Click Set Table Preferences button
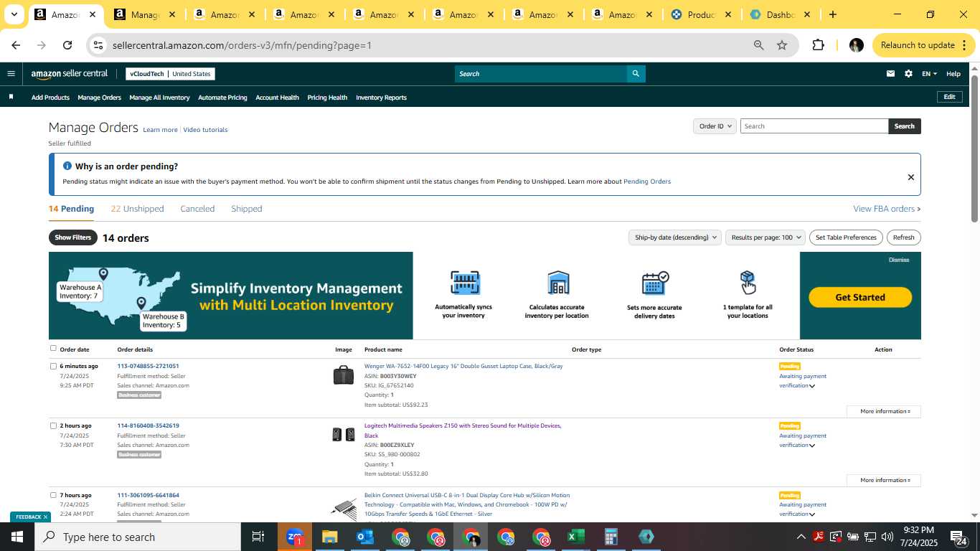 pos(847,237)
